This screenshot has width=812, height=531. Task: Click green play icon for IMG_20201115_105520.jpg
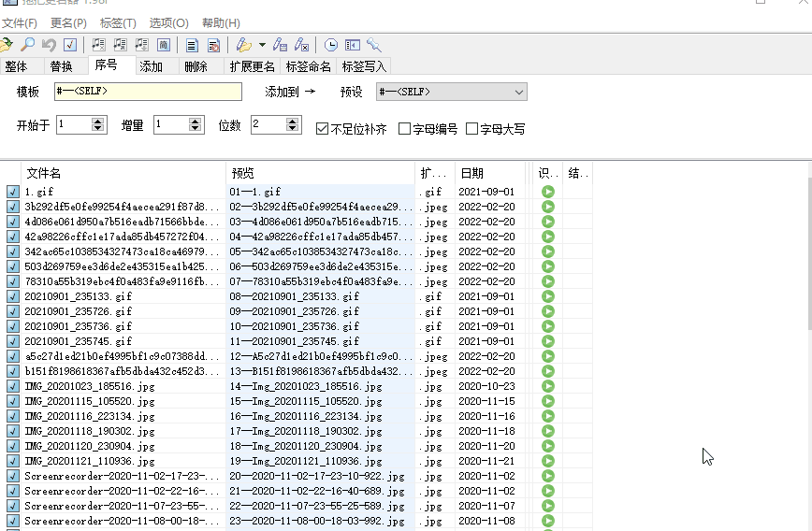pos(548,401)
